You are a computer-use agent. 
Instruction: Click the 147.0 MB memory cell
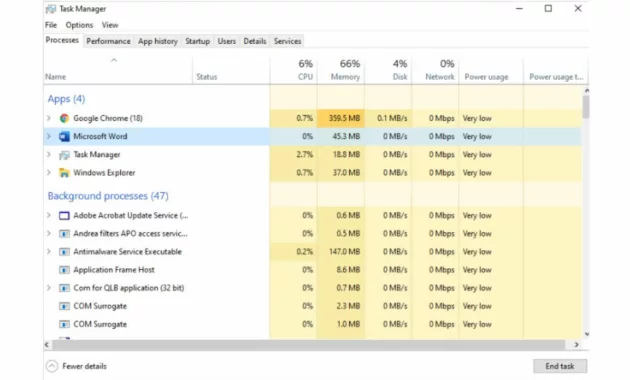tap(341, 251)
